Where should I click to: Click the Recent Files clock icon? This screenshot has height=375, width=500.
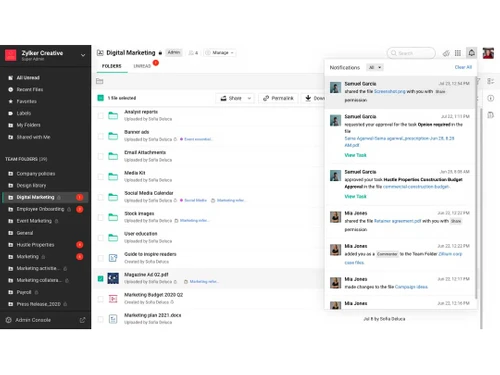click(11, 89)
